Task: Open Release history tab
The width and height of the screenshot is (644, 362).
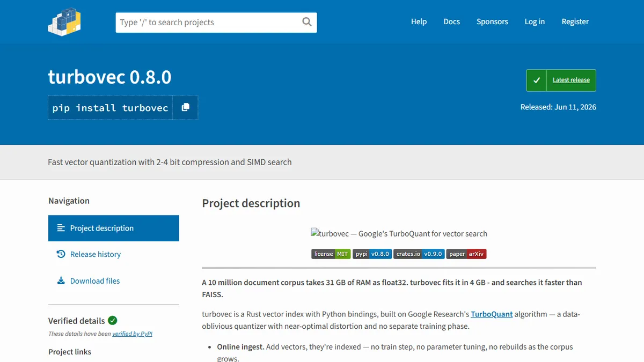Action: point(114,254)
